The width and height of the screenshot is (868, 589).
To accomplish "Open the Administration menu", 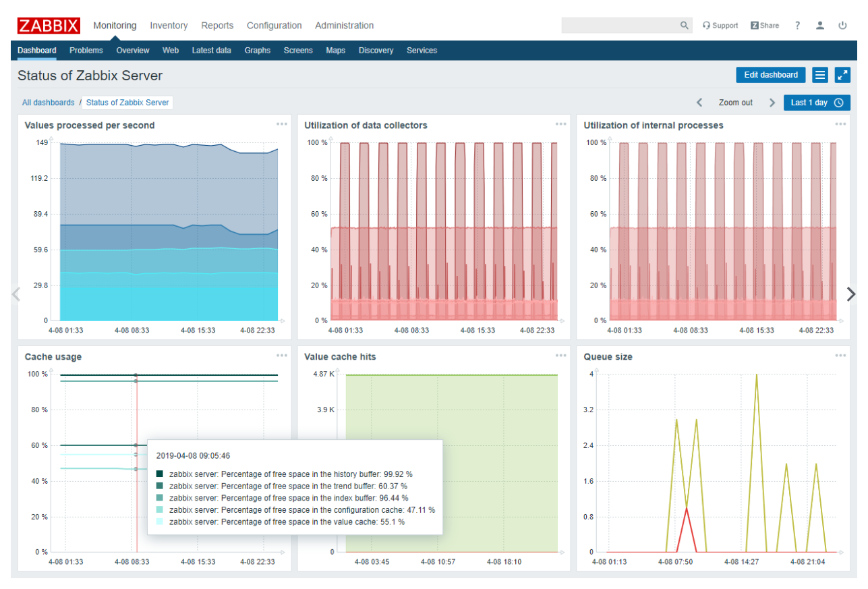I will [x=345, y=26].
